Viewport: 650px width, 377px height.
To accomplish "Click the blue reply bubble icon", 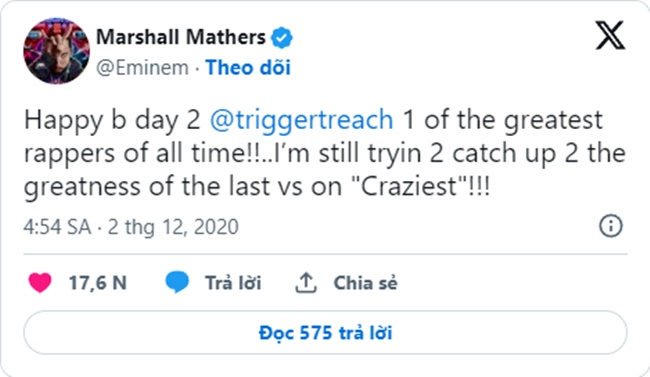I will click(x=177, y=282).
